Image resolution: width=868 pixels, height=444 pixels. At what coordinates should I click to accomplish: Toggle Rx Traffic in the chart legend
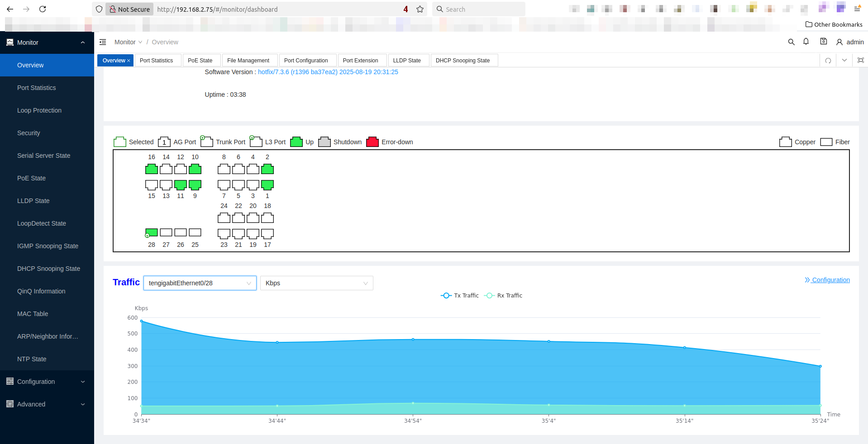click(x=503, y=295)
